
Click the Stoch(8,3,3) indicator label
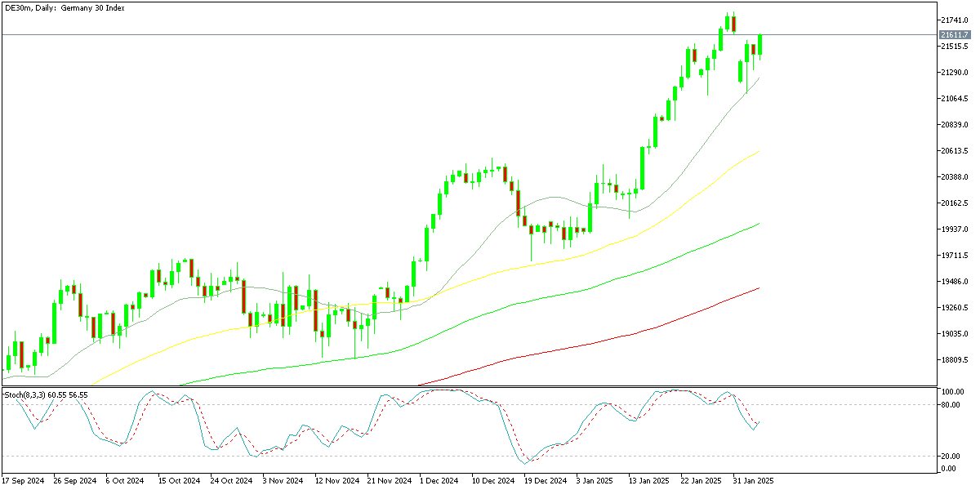point(46,395)
